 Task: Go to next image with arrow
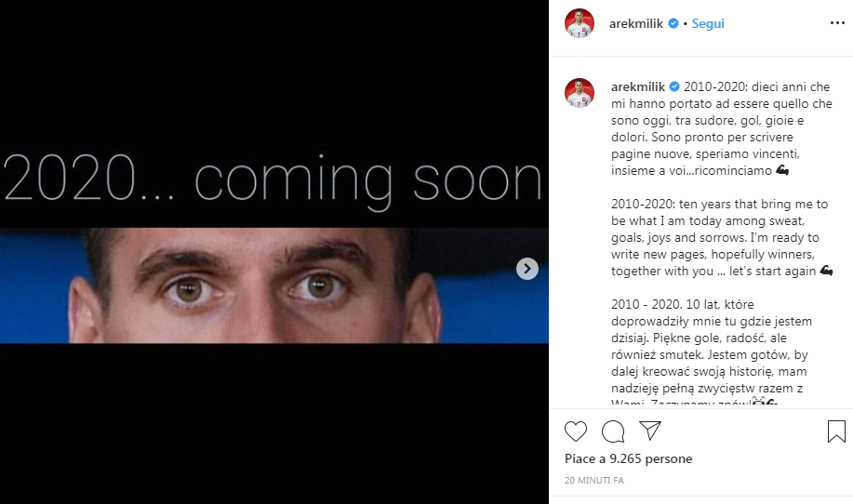(527, 269)
